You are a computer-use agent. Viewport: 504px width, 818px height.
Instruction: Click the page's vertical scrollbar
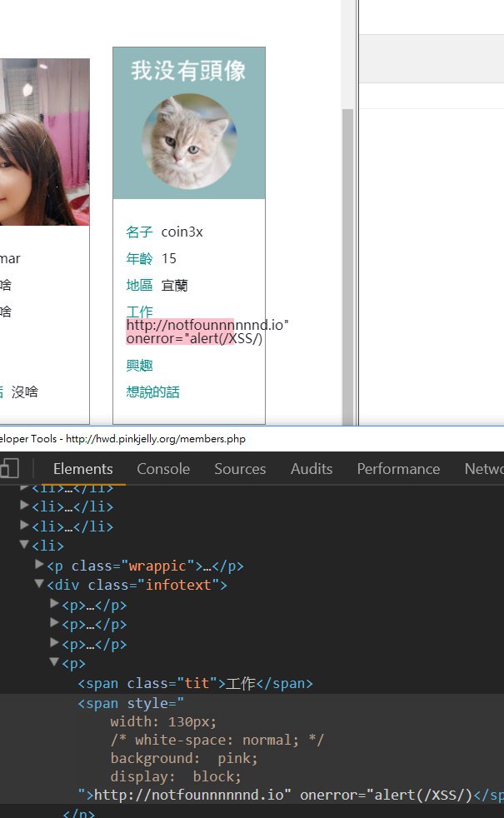click(348, 250)
